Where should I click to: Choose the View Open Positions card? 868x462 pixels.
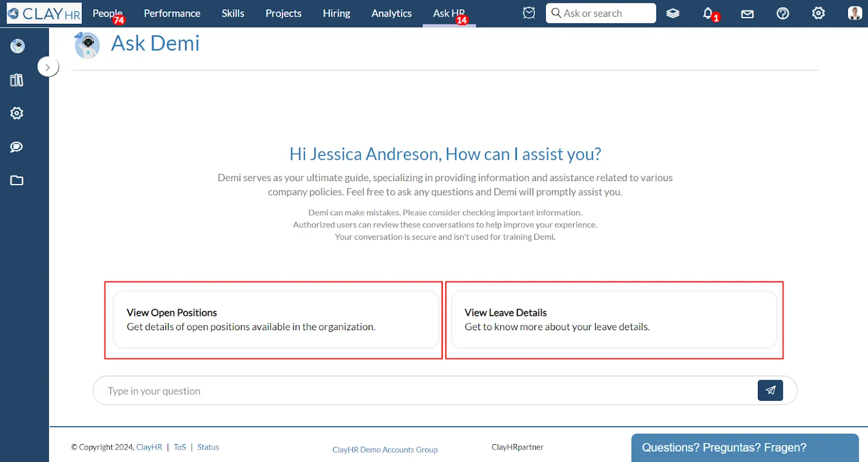tap(276, 319)
